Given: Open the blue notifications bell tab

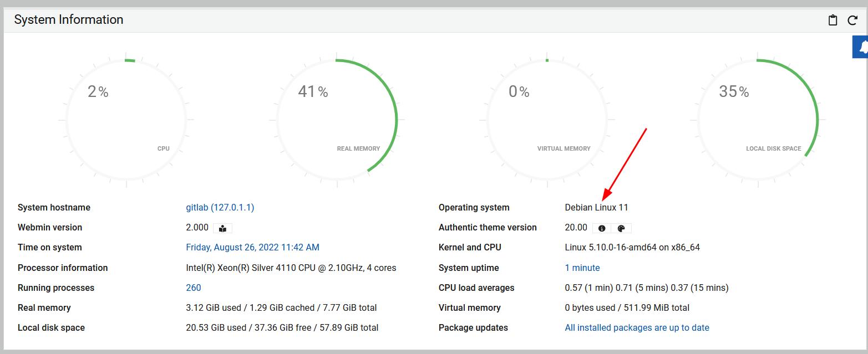Looking at the screenshot, I should pos(861,47).
